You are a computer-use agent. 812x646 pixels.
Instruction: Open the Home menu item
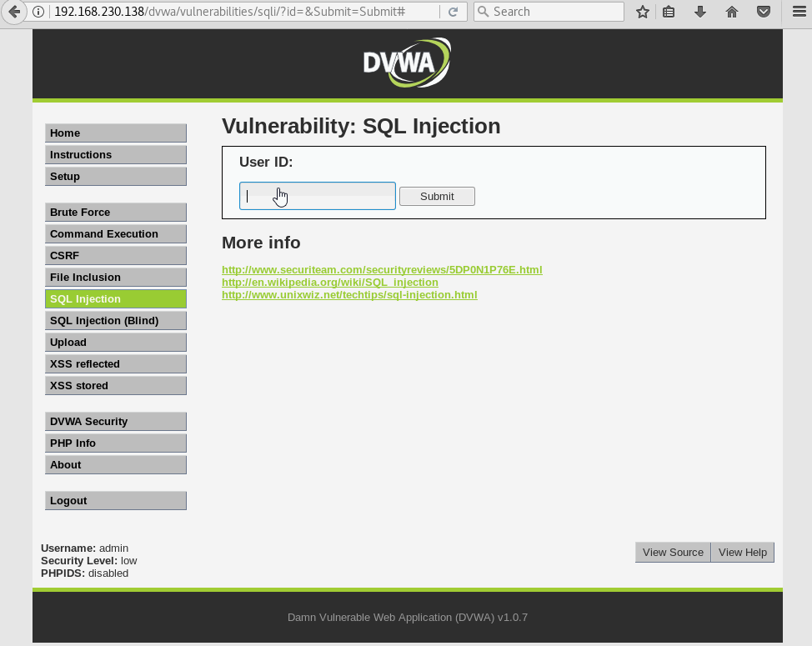(x=116, y=133)
